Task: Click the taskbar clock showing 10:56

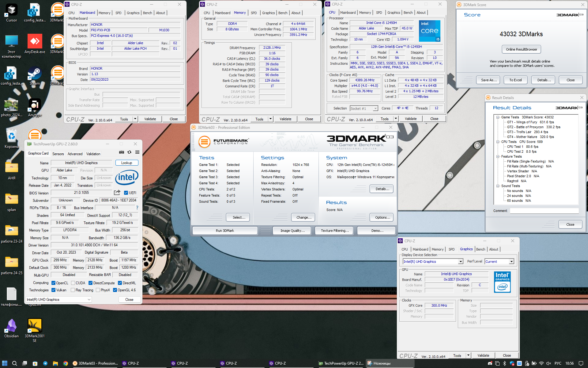Action: click(569, 363)
